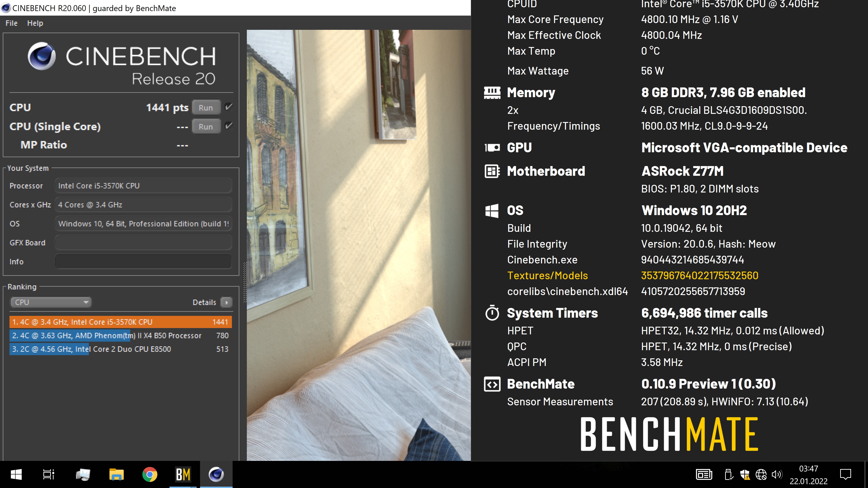868x488 pixels.
Task: Click the yellow Textures/Models label
Action: pos(547,275)
